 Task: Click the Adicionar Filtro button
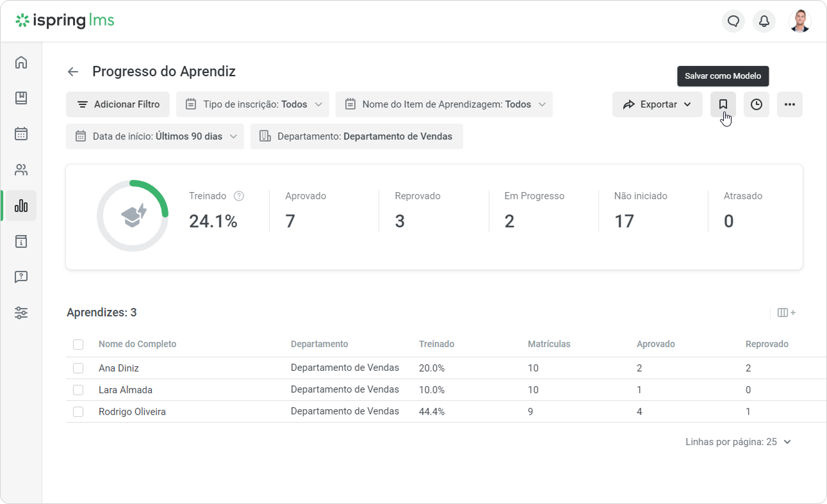[118, 104]
